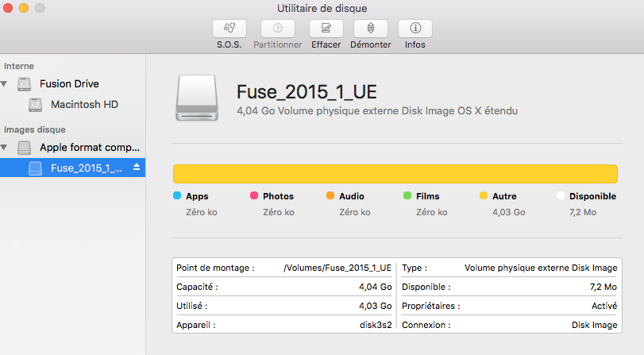Click the Fusion Drive disk icon

[x=25, y=83]
